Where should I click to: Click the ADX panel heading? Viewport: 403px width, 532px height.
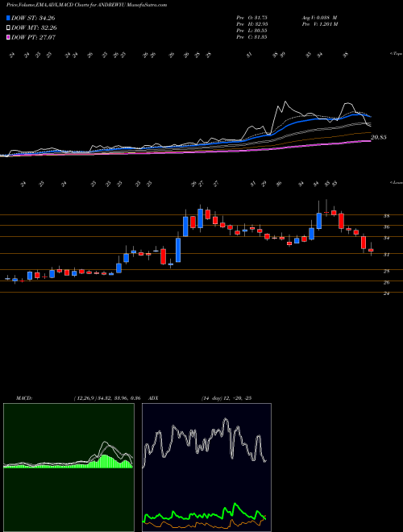tap(154, 398)
